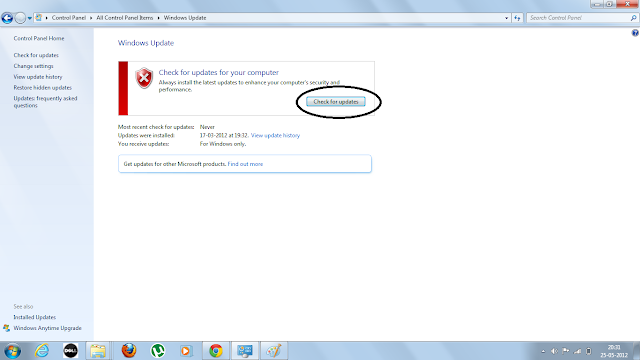The height and width of the screenshot is (360, 640).
Task: Click the Back navigation arrow
Action: tap(7, 18)
